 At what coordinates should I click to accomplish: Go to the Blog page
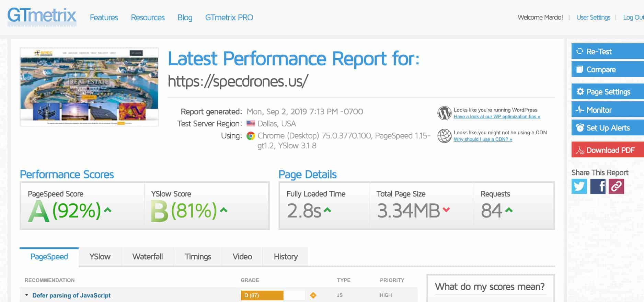[x=185, y=18]
